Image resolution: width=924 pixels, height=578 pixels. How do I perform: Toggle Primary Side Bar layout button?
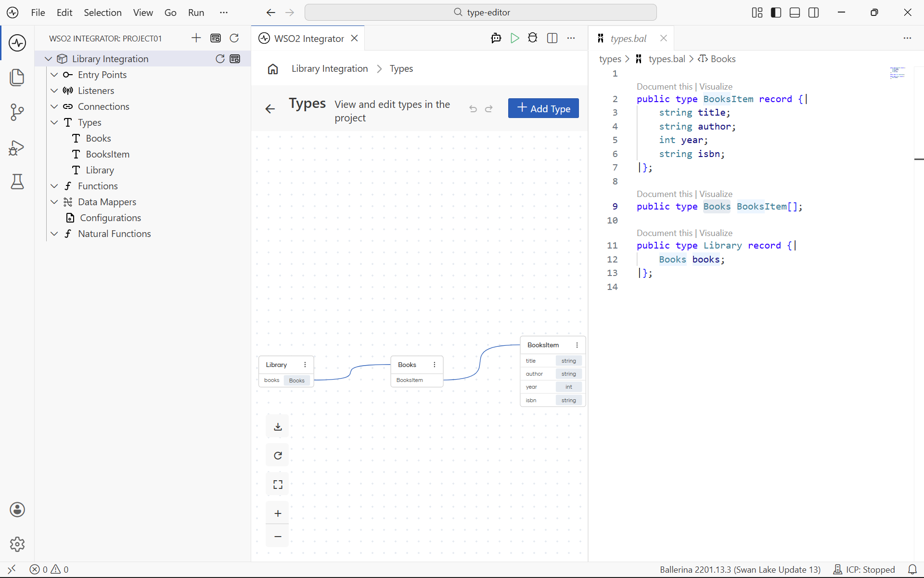(776, 13)
